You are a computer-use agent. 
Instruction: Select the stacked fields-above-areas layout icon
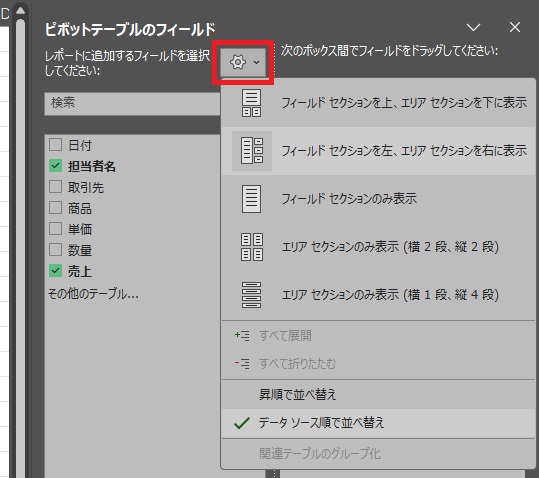[251, 103]
